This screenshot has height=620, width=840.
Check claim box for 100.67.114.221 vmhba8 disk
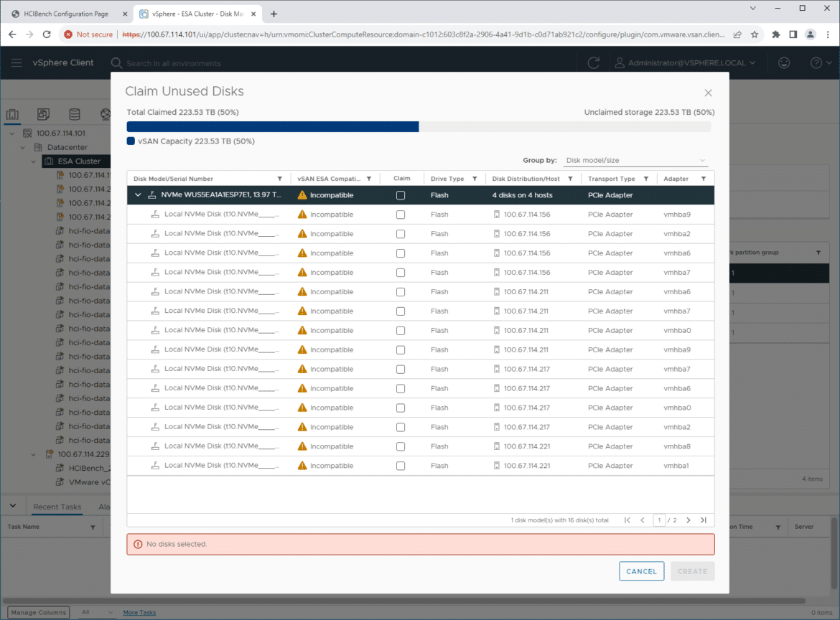point(400,446)
